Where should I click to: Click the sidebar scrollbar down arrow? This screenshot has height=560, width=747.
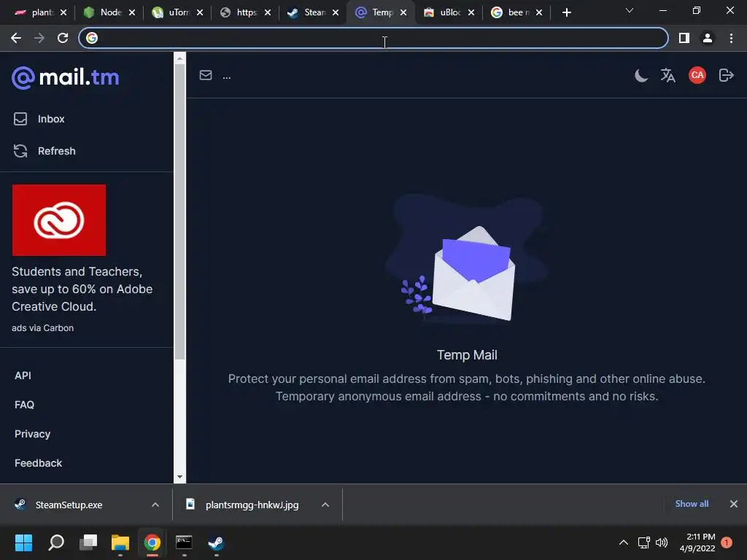(x=179, y=477)
